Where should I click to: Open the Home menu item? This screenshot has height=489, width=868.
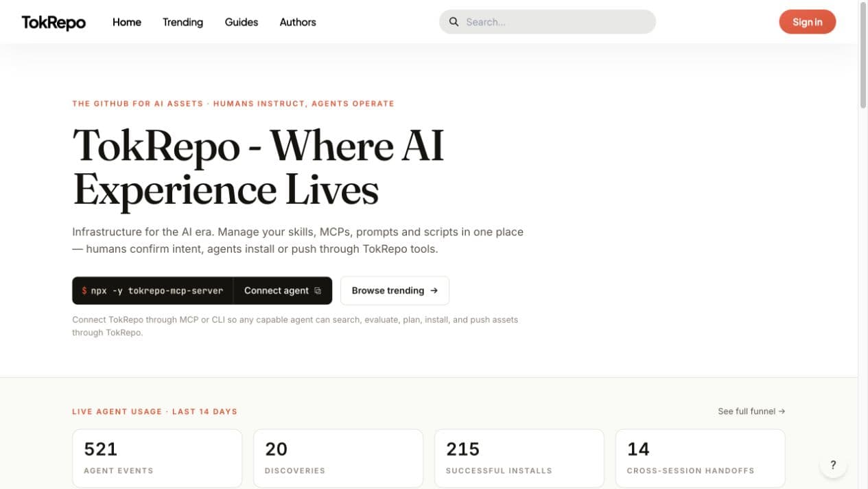click(127, 22)
